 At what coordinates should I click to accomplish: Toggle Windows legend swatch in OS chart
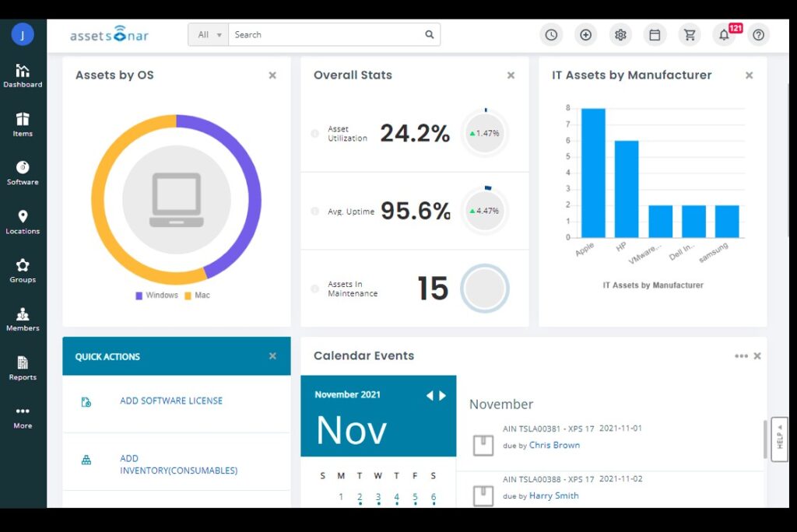[139, 296]
